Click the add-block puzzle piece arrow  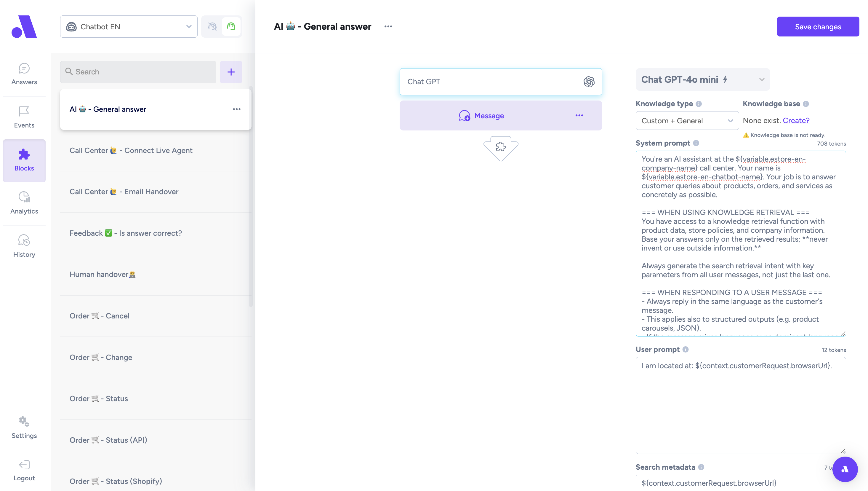[501, 147]
